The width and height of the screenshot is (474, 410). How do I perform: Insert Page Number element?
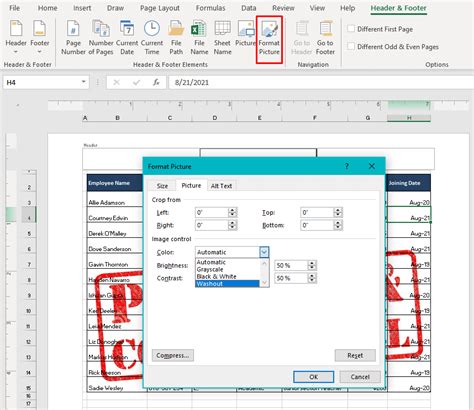click(x=73, y=37)
